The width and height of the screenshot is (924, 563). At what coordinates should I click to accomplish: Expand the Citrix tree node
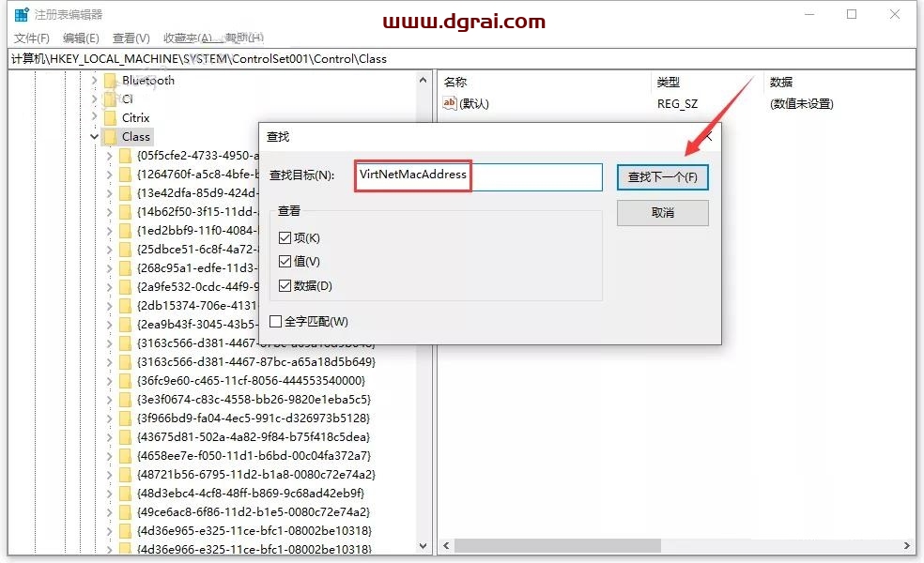(x=94, y=117)
